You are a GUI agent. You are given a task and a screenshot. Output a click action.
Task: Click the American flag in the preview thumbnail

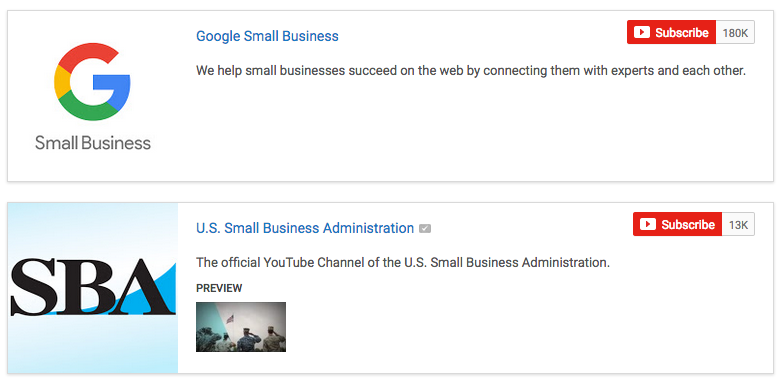tap(230, 319)
